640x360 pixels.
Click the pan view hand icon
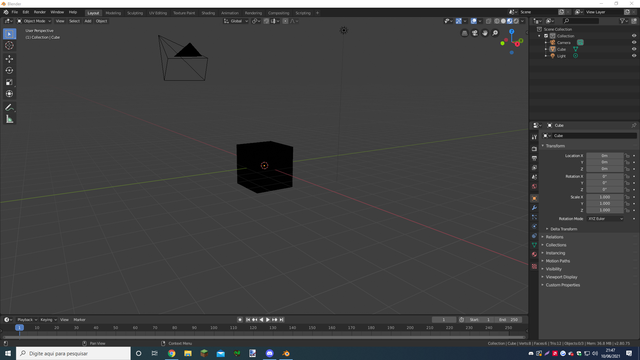pyautogui.click(x=485, y=33)
